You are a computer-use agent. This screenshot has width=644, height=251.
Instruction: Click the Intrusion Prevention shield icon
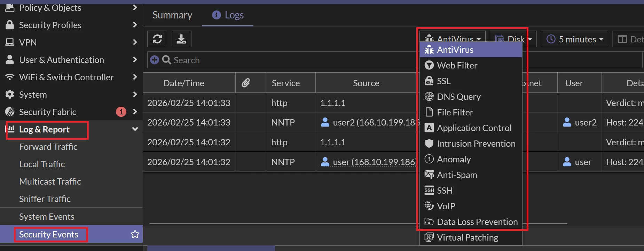(429, 143)
